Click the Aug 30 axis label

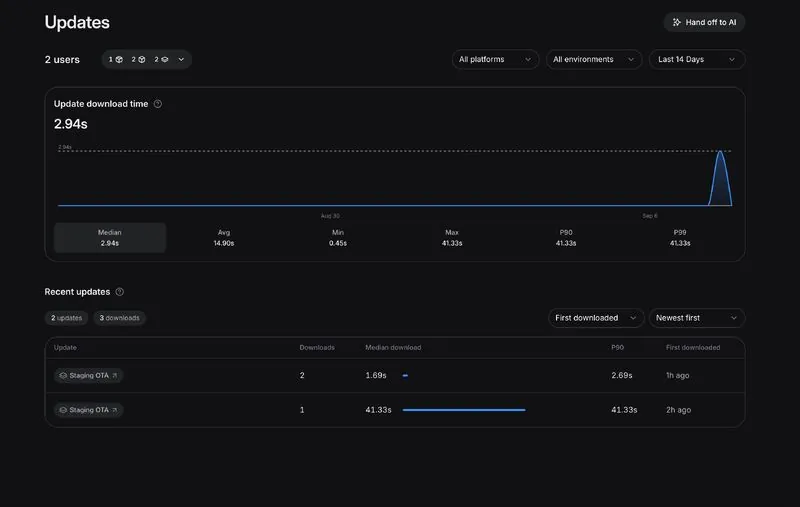pyautogui.click(x=330, y=216)
